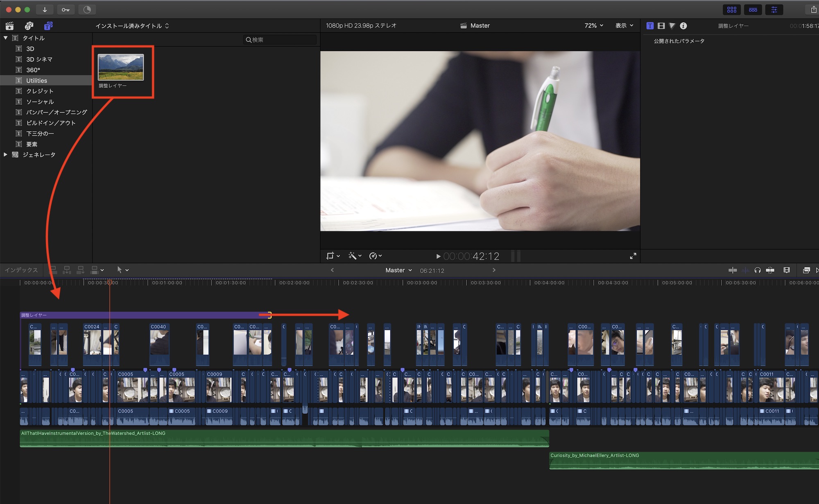The width and height of the screenshot is (819, 504).
Task: Open clip appearance filmstrip icon in timeline
Action: 786,270
